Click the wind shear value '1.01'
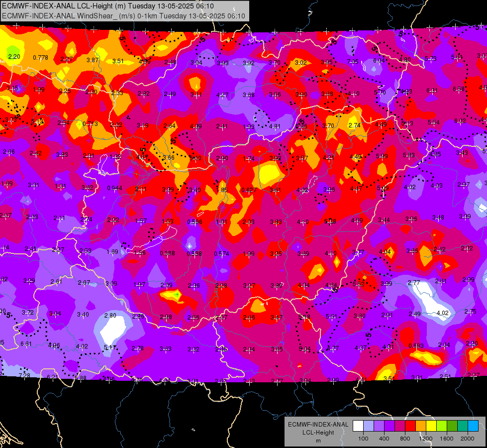 coord(221,222)
